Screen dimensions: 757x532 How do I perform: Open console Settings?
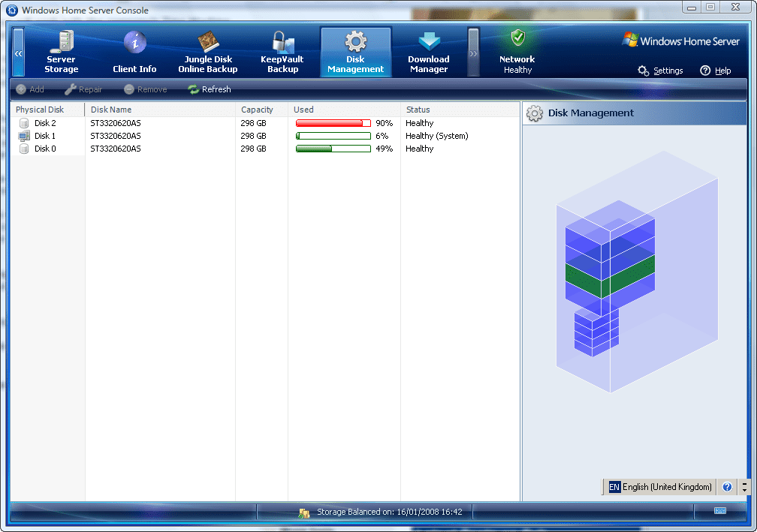coord(660,71)
